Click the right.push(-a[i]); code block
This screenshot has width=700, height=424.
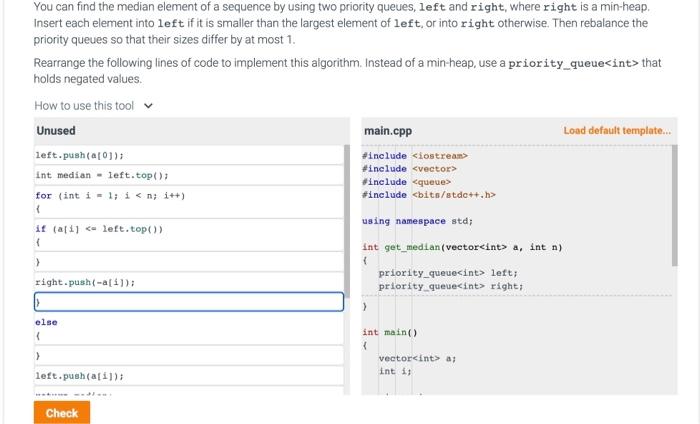pyautogui.click(x=86, y=283)
